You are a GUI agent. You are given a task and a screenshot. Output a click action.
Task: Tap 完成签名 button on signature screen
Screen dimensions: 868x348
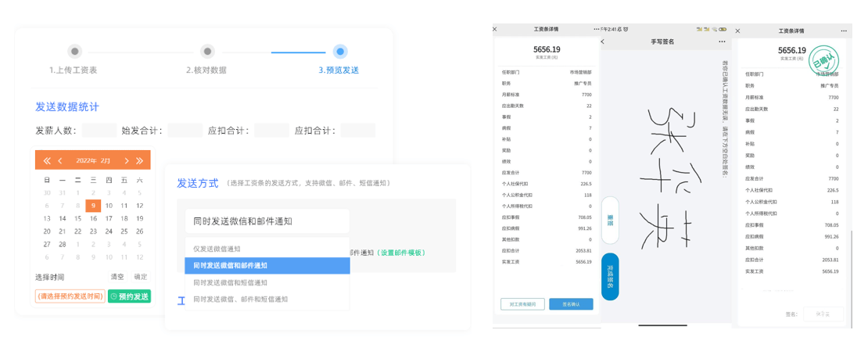click(610, 277)
